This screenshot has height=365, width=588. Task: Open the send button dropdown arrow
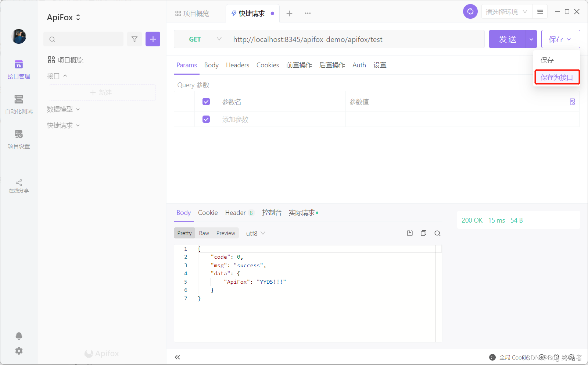tap(531, 39)
